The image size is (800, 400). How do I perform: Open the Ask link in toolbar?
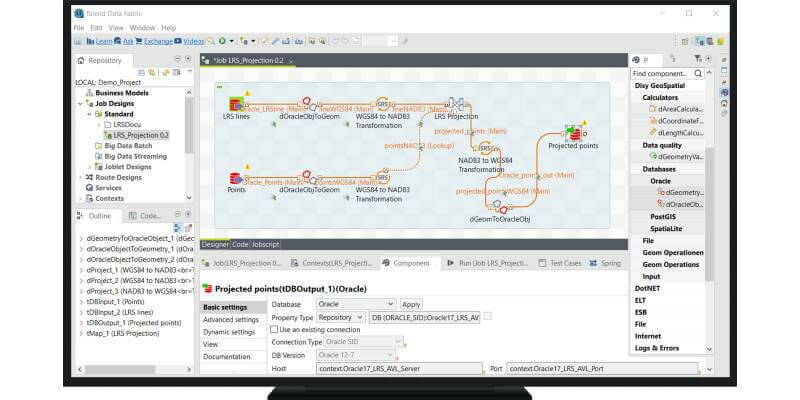click(128, 41)
